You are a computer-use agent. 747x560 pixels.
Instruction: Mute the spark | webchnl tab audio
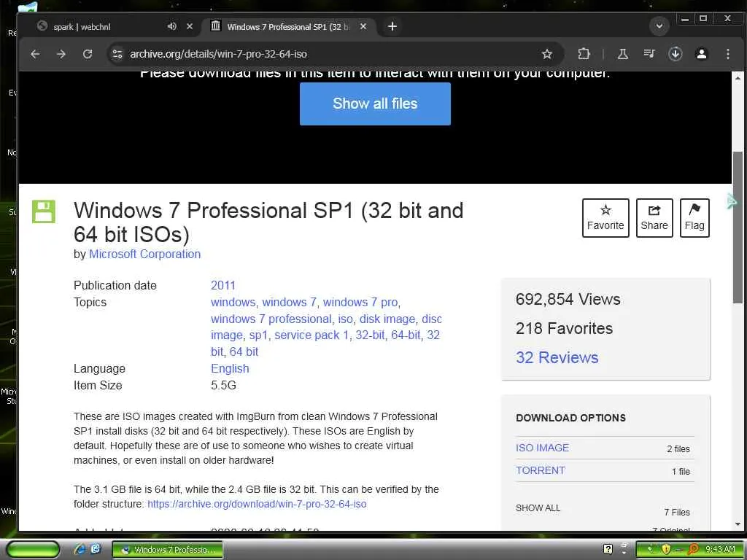(x=172, y=27)
